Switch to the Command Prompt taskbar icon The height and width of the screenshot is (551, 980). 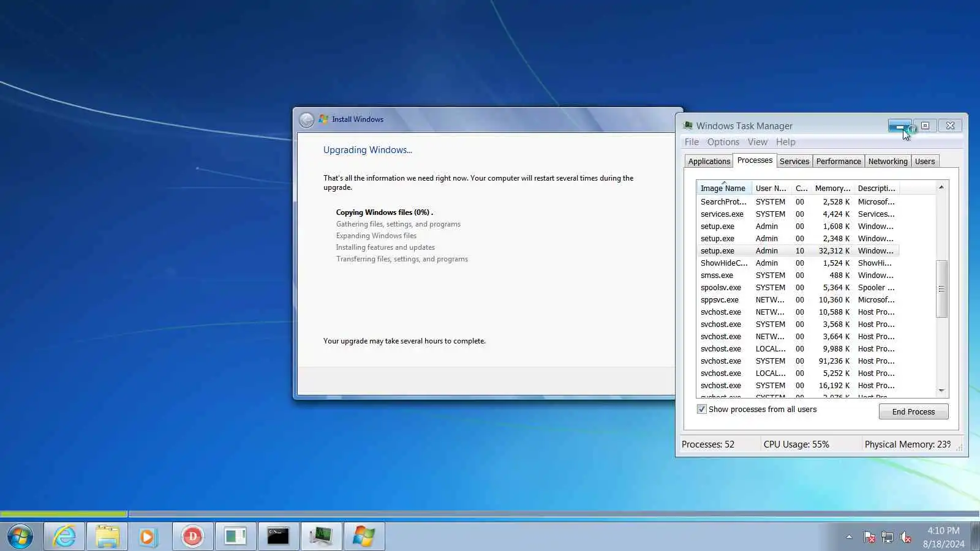pyautogui.click(x=278, y=536)
